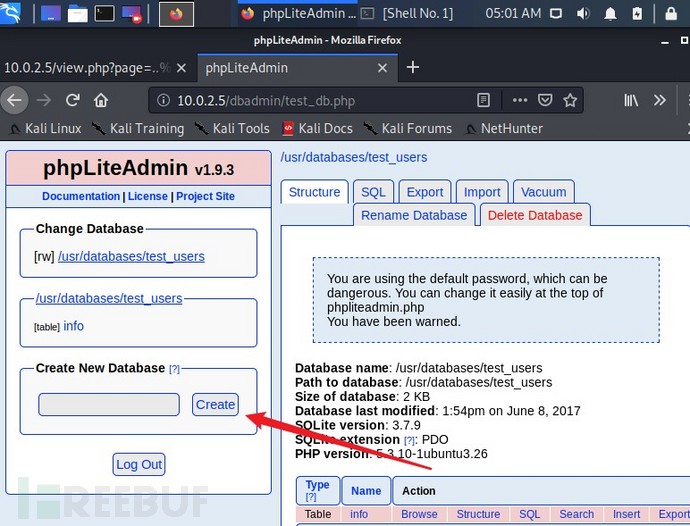690x526 pixels.
Task: Expand the toolbar overflow chevrons
Action: tap(660, 100)
